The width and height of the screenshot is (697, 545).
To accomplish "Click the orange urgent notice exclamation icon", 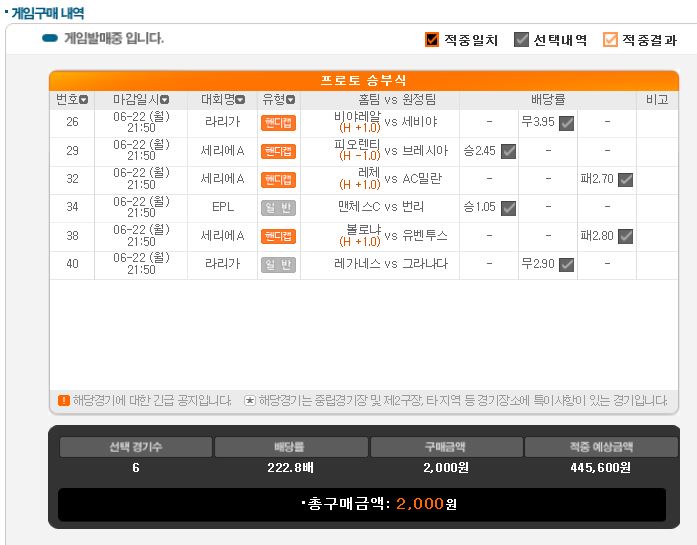I will pos(64,401).
